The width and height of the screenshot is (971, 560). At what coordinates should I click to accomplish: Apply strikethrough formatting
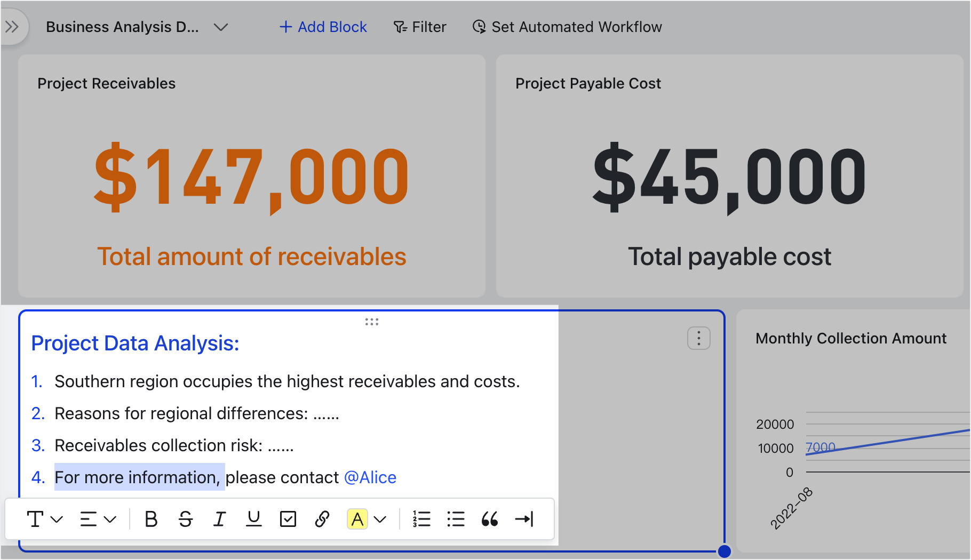(x=186, y=519)
